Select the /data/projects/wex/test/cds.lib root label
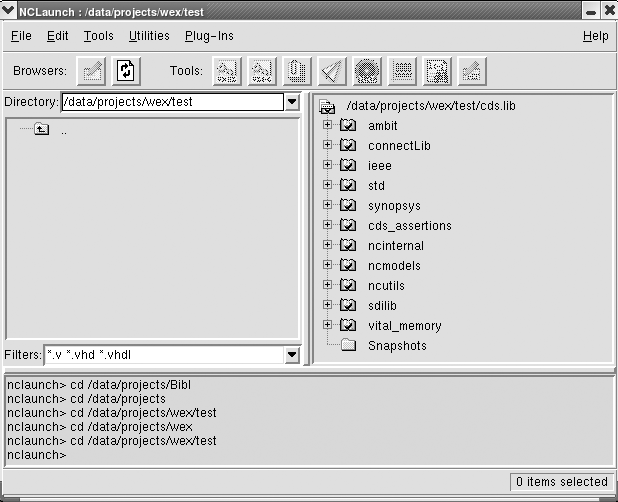 (431, 106)
